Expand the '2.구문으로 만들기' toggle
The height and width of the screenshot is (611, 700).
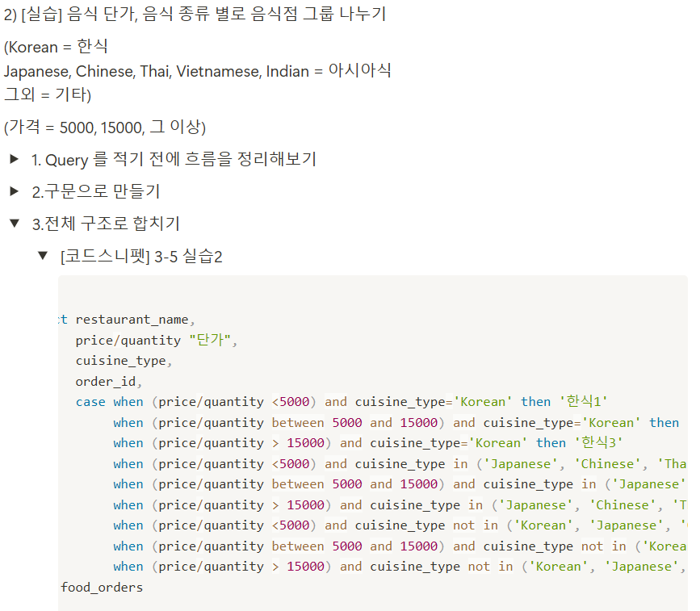coord(15,191)
